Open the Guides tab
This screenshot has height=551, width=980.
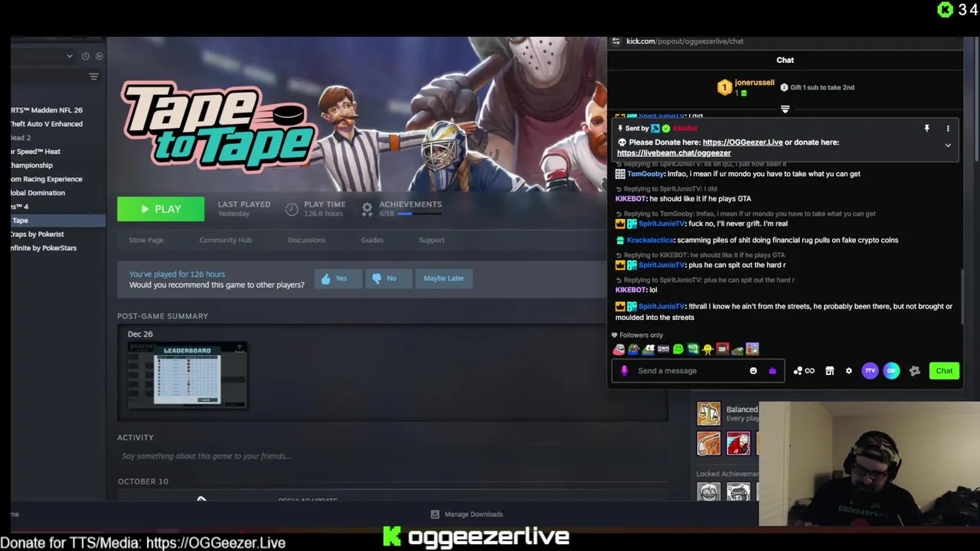click(372, 240)
